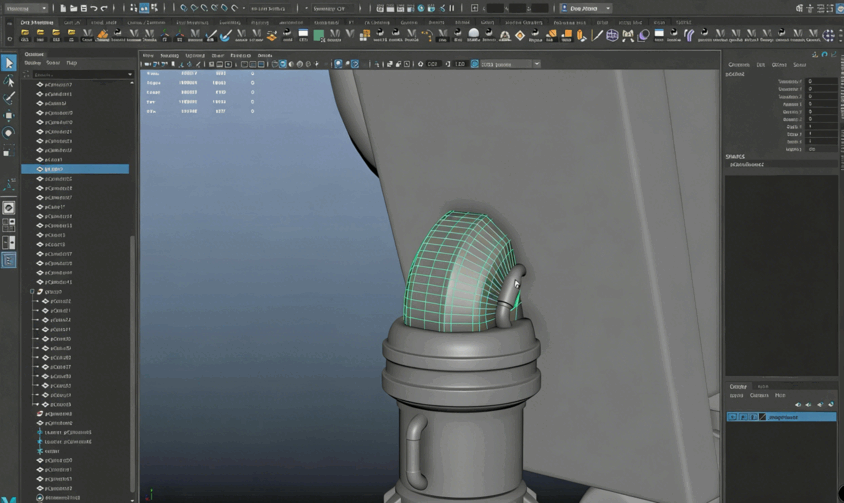Select the arrow Select tool in toolbox
Screen dimensions: 844x503
[9, 63]
